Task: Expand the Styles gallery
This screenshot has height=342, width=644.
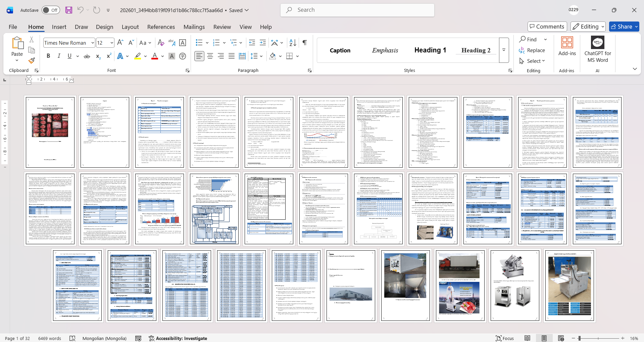Action: pyautogui.click(x=504, y=50)
